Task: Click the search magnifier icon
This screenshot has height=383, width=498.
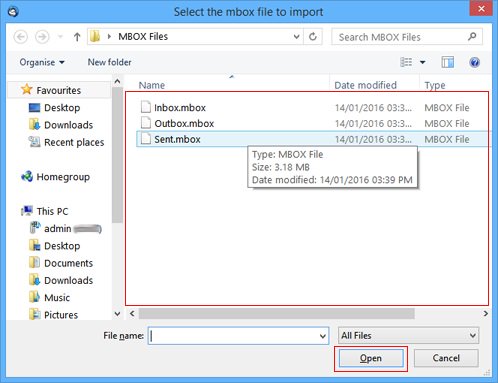Action: click(x=472, y=36)
